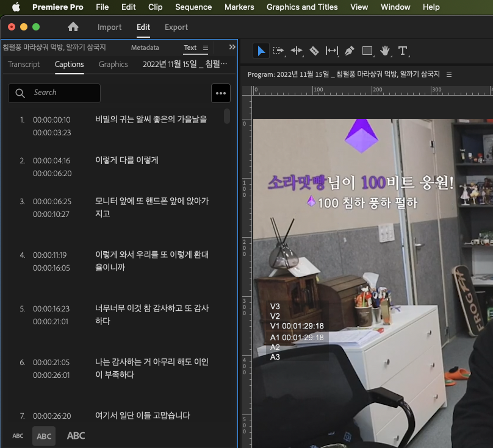Select the 2022년 11월 15일 sequence label
Viewport: 493px width, 448px height.
click(x=184, y=65)
